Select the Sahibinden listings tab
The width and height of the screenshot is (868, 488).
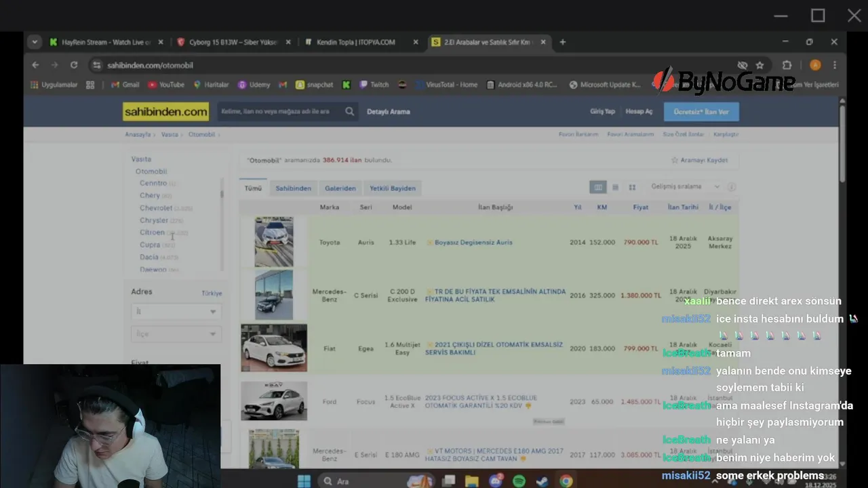click(293, 188)
